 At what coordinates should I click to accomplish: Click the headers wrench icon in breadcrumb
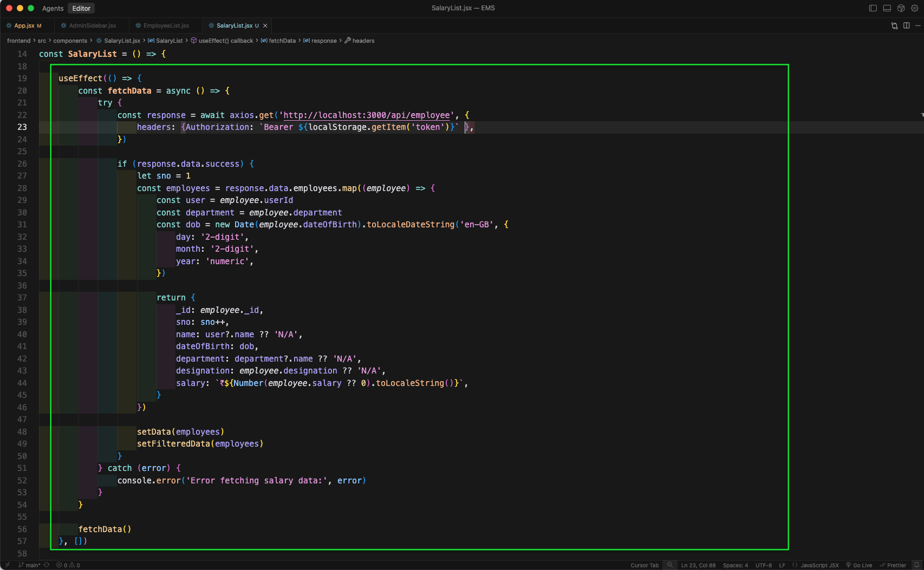click(348, 41)
